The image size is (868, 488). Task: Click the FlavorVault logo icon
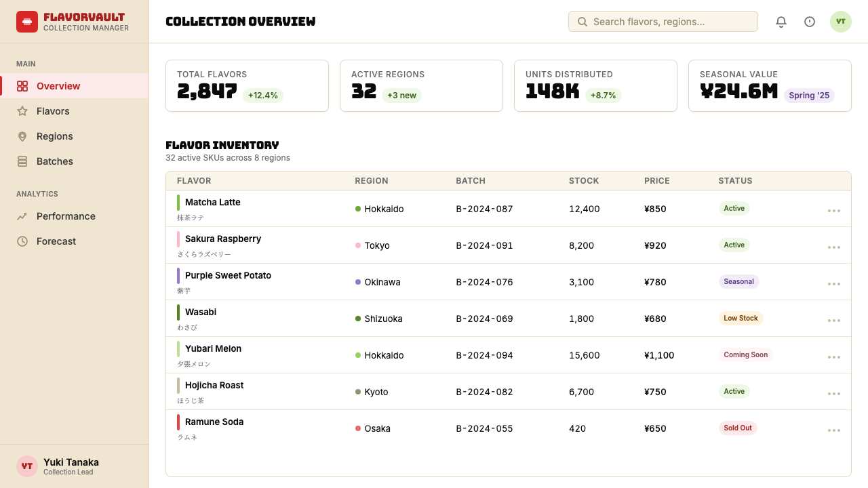[x=27, y=22]
